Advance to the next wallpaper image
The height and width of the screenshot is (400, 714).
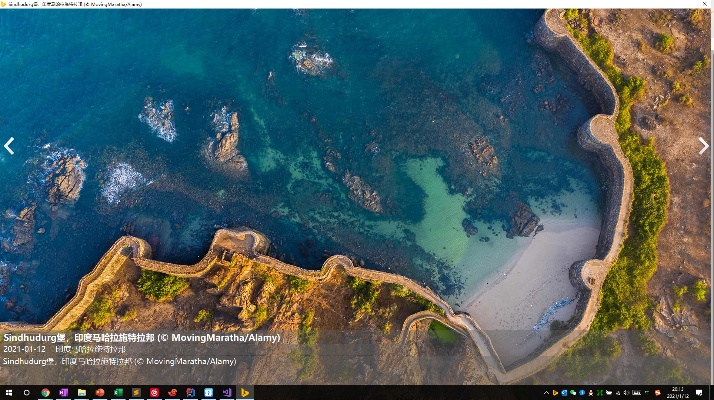(x=703, y=146)
